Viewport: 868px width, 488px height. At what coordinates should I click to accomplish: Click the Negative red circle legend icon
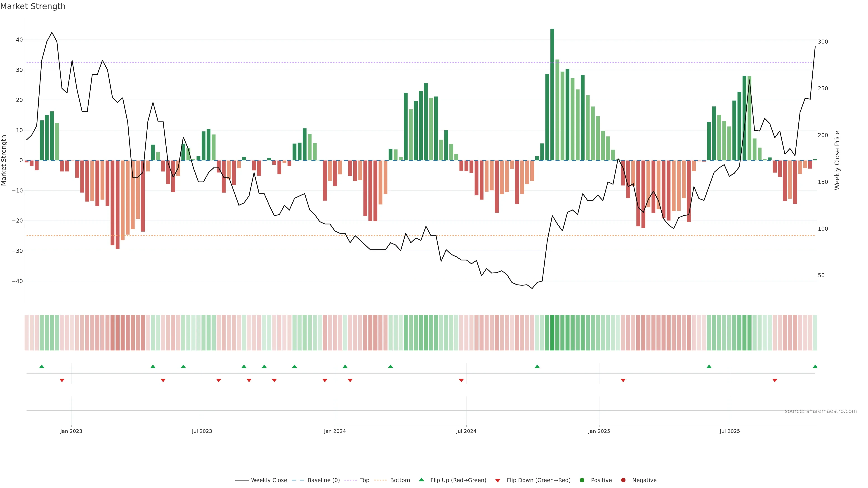coord(623,480)
